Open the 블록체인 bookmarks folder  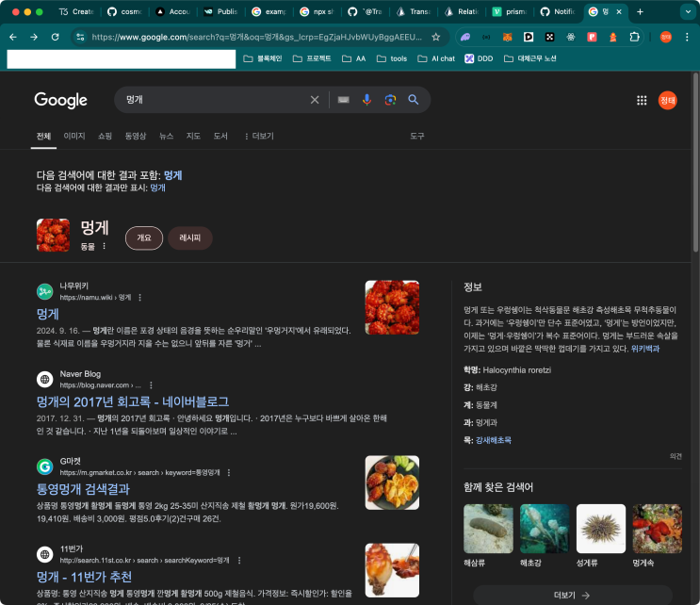[263, 58]
